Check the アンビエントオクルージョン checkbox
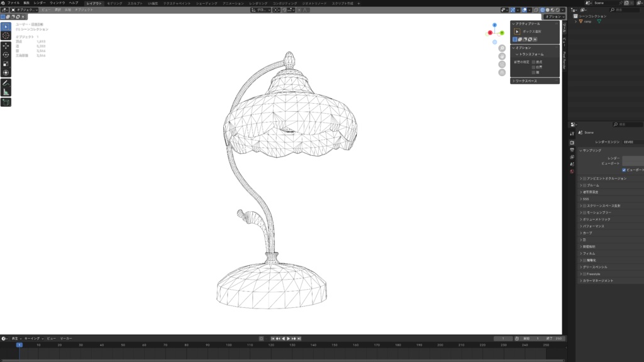 (x=584, y=178)
